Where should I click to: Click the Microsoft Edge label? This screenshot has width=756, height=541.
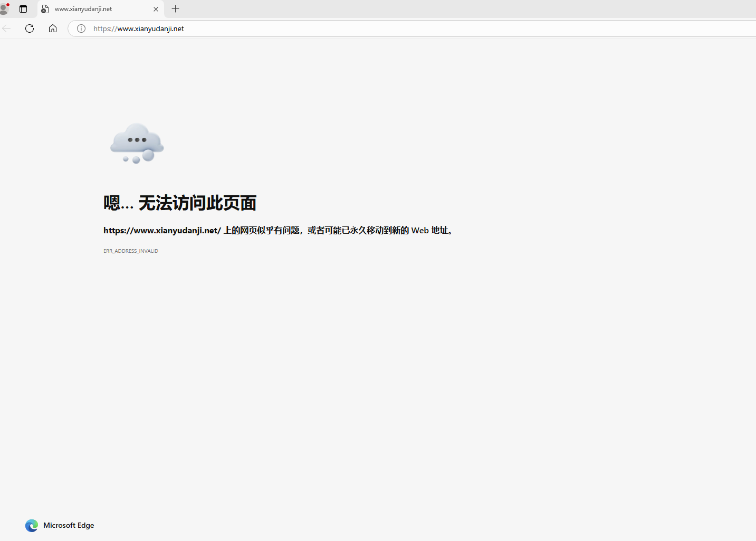point(69,525)
